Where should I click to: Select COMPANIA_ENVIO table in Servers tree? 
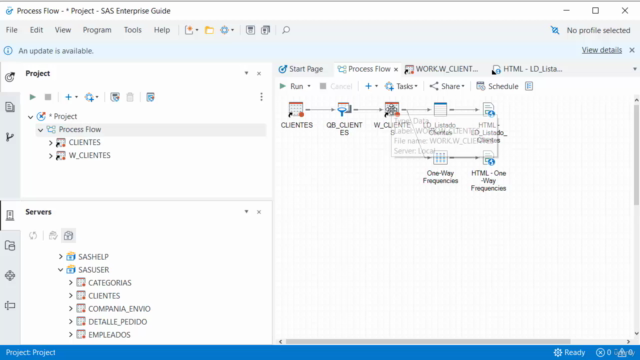pyautogui.click(x=119, y=309)
